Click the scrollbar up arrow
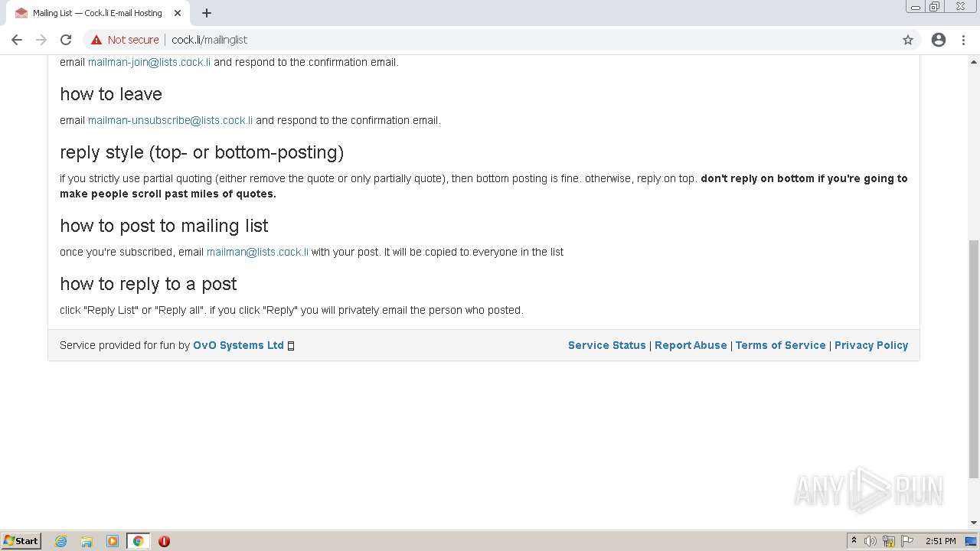980x551 pixels. click(x=974, y=61)
